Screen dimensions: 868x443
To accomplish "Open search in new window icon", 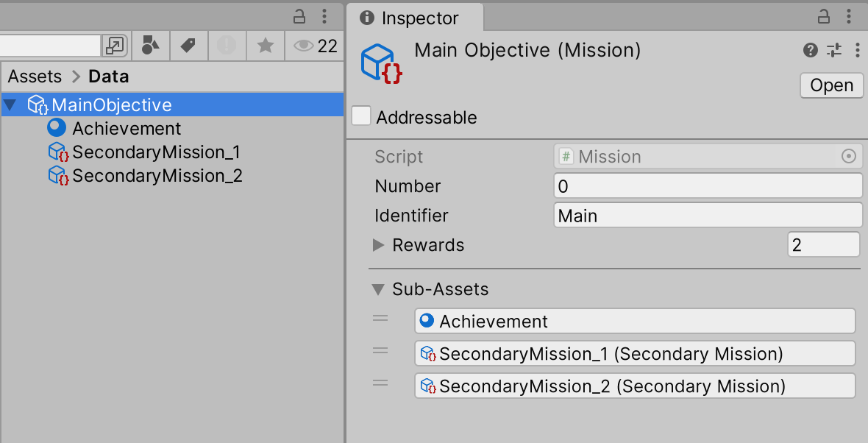I will click(x=115, y=46).
